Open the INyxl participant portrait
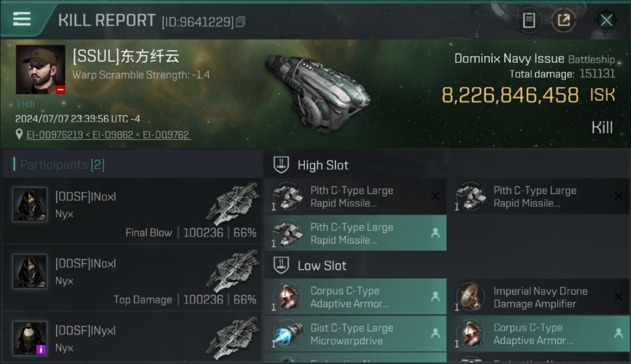631x364 pixels. [30, 338]
